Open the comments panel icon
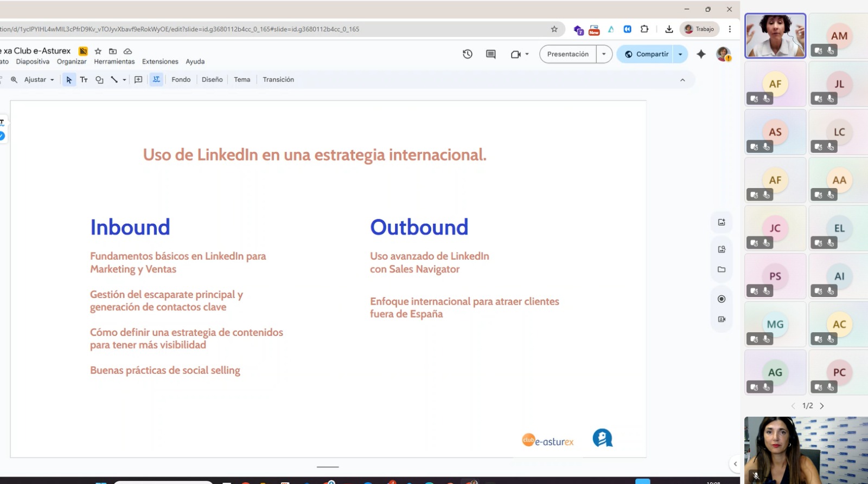The width and height of the screenshot is (868, 484). [490, 54]
